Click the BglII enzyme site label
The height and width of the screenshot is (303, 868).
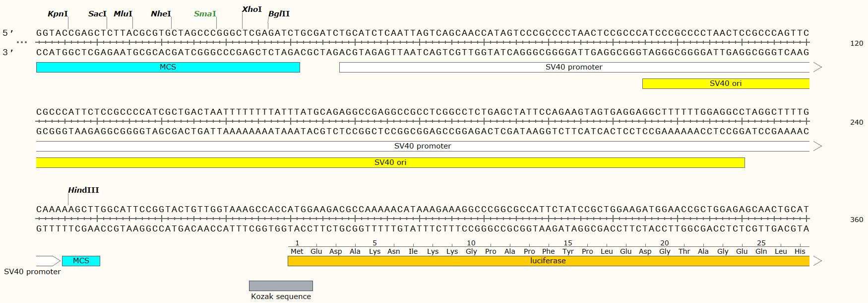pos(279,14)
